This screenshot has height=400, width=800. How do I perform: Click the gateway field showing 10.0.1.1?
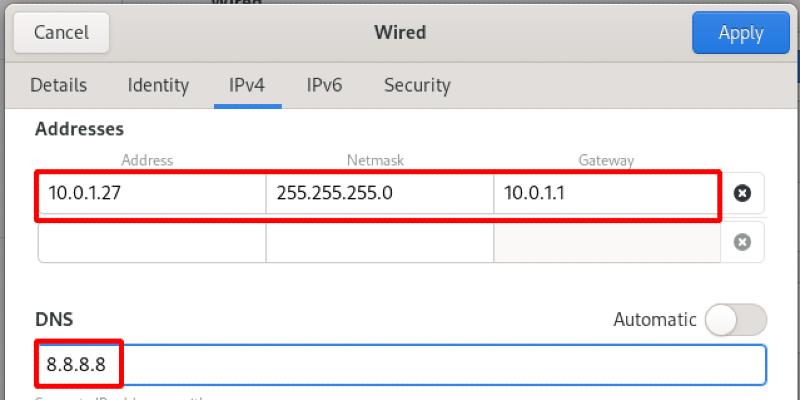tap(605, 193)
